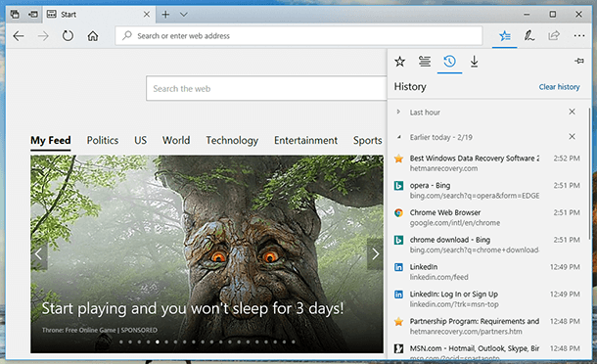The width and height of the screenshot is (597, 364).
Task: Switch to Favorites star tab in hub
Action: click(x=399, y=62)
